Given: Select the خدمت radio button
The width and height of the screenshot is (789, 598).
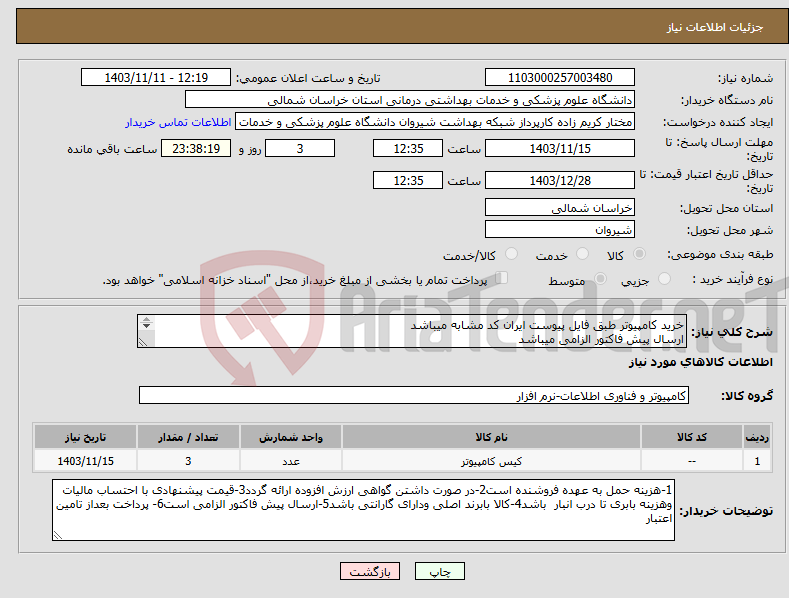Looking at the screenshot, I should [582, 254].
